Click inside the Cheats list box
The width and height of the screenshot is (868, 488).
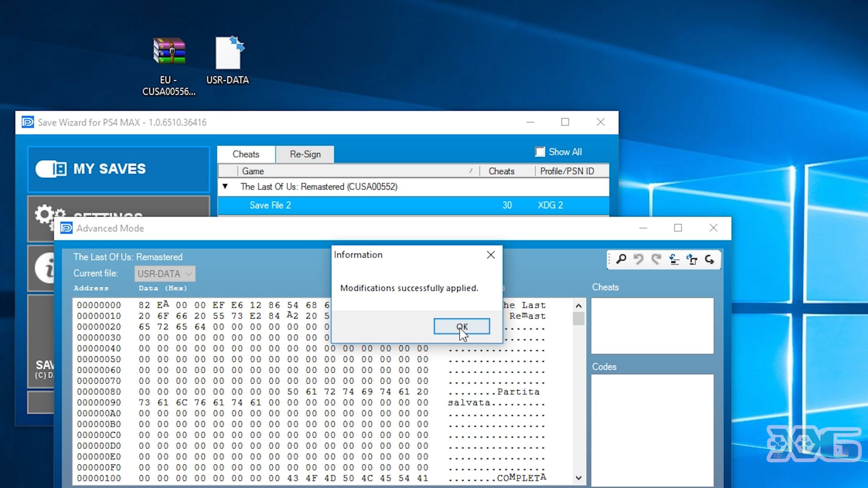(653, 326)
